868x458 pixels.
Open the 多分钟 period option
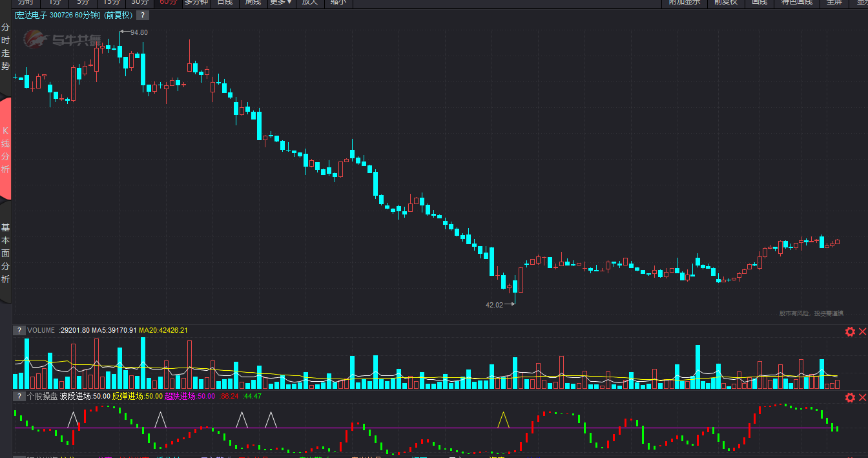(x=196, y=3)
